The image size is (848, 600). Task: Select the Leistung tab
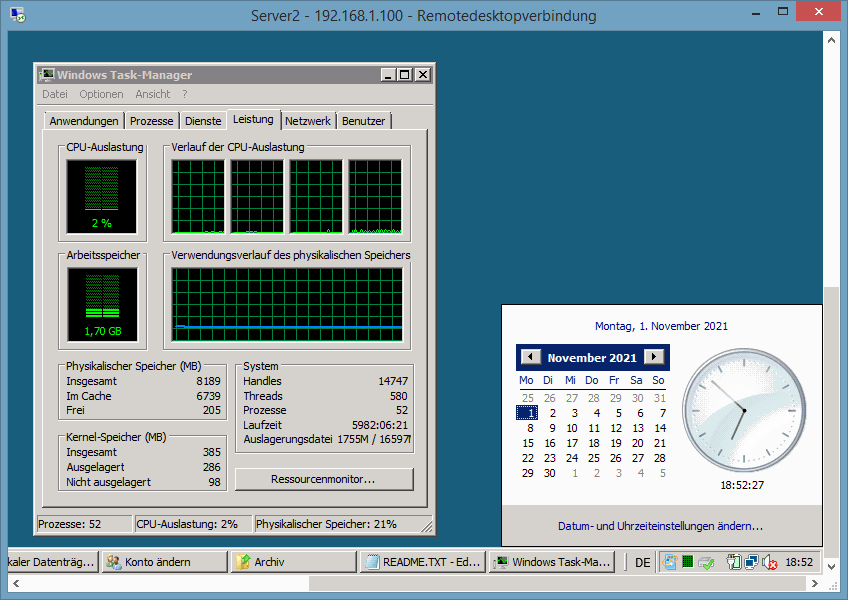[253, 119]
